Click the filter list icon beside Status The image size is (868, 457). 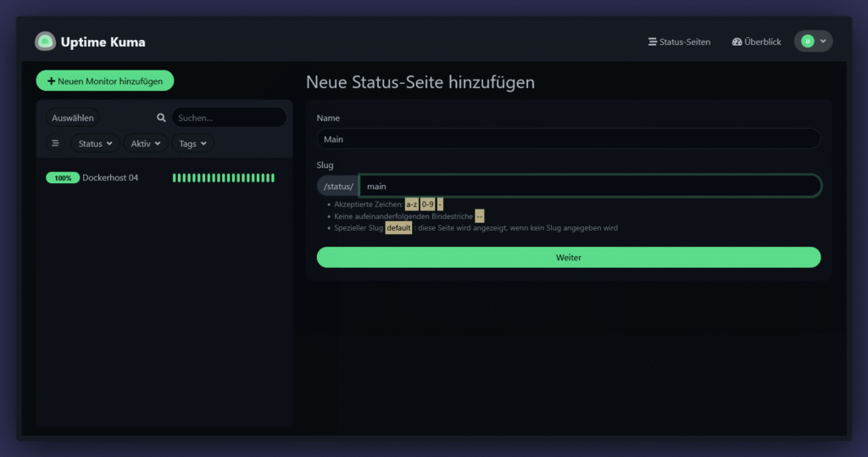point(56,143)
